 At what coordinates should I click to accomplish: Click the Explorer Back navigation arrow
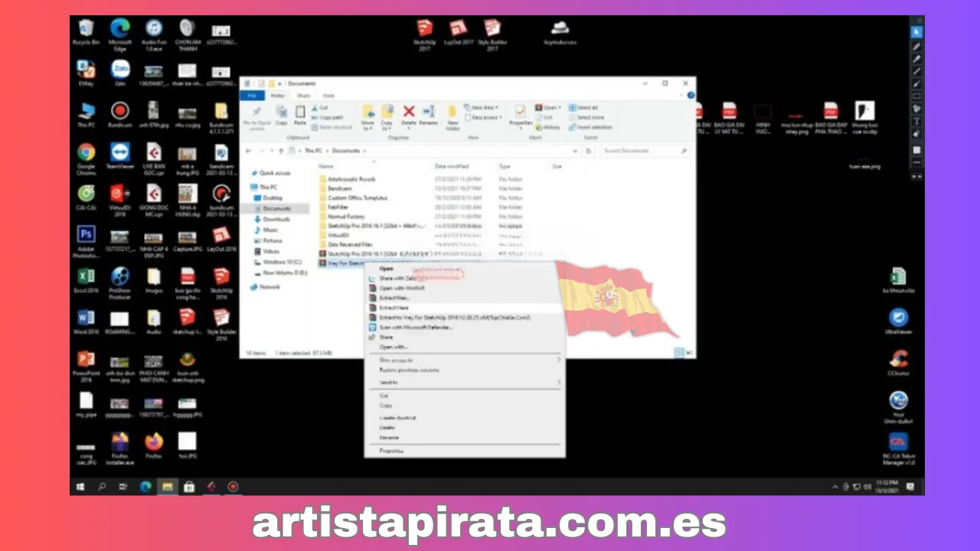249,151
